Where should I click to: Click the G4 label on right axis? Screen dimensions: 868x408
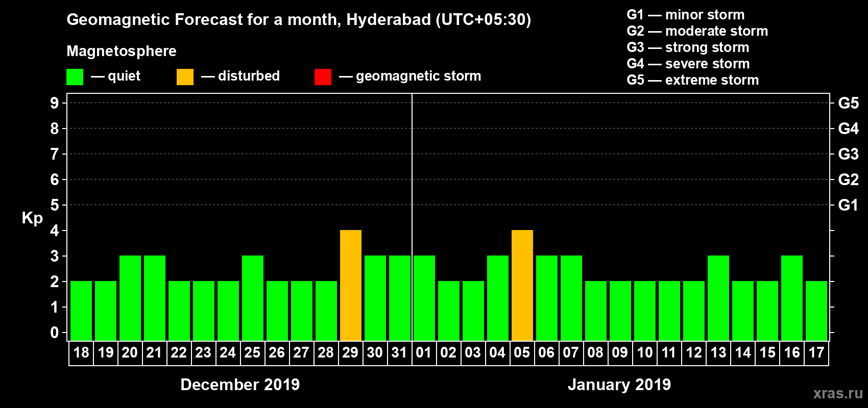click(x=849, y=129)
